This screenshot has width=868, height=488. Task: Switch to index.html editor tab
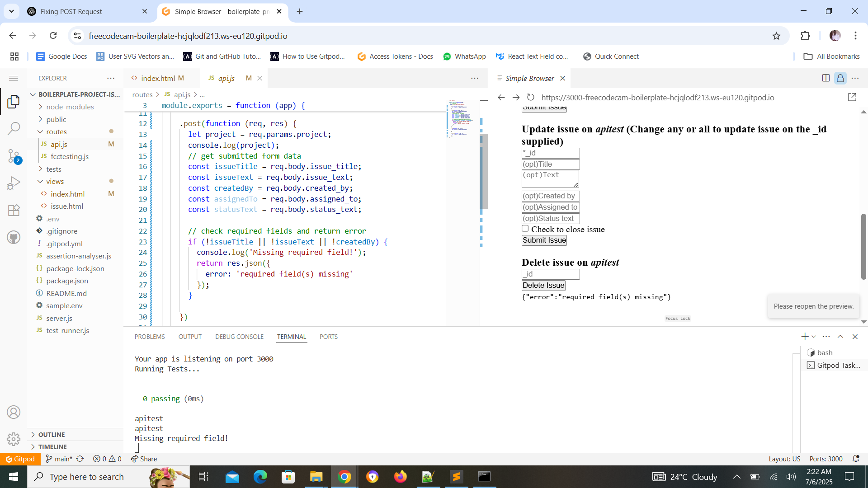158,78
